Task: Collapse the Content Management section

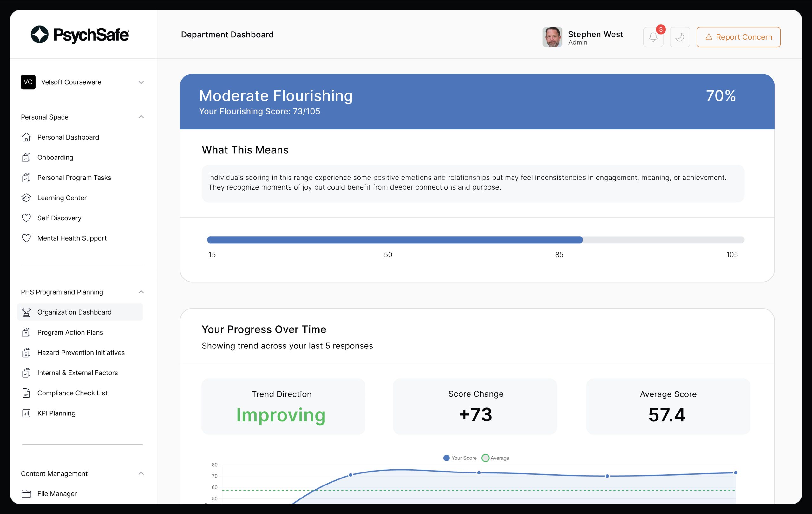Action: pyautogui.click(x=141, y=473)
